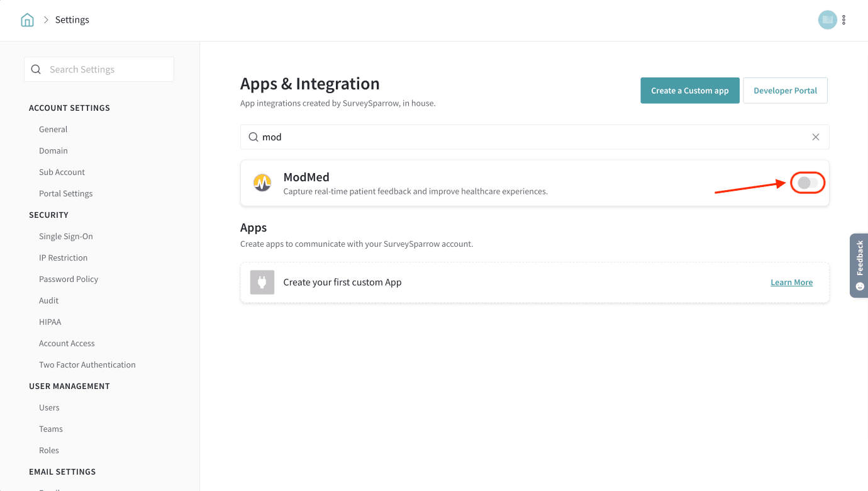Clear the app search with X icon
This screenshot has height=491, width=868.
815,137
